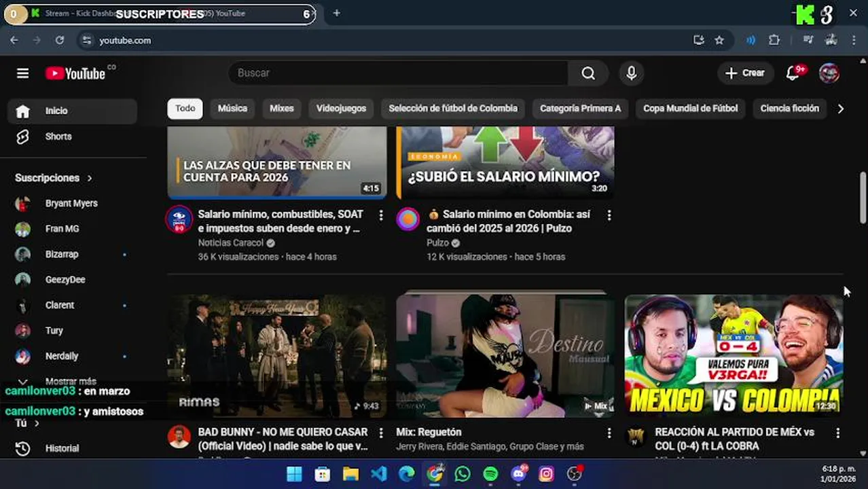Open Tury subscription

coord(72,331)
